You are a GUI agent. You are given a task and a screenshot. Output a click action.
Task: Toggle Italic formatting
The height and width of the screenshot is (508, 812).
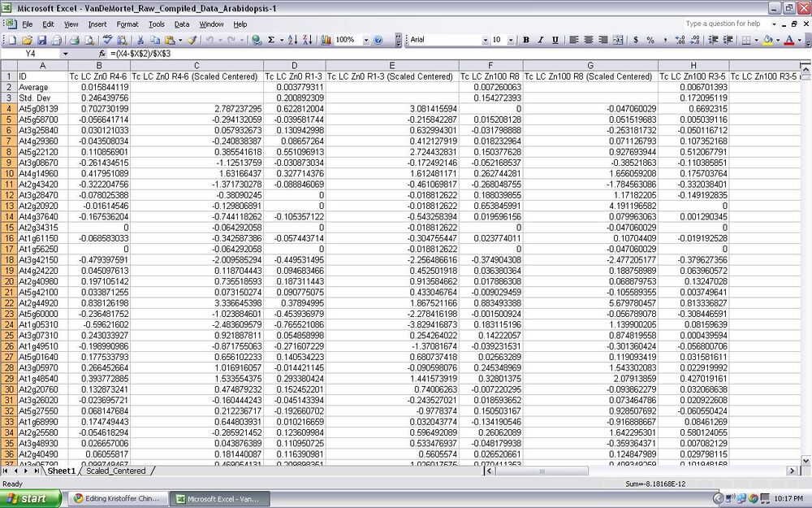541,40
